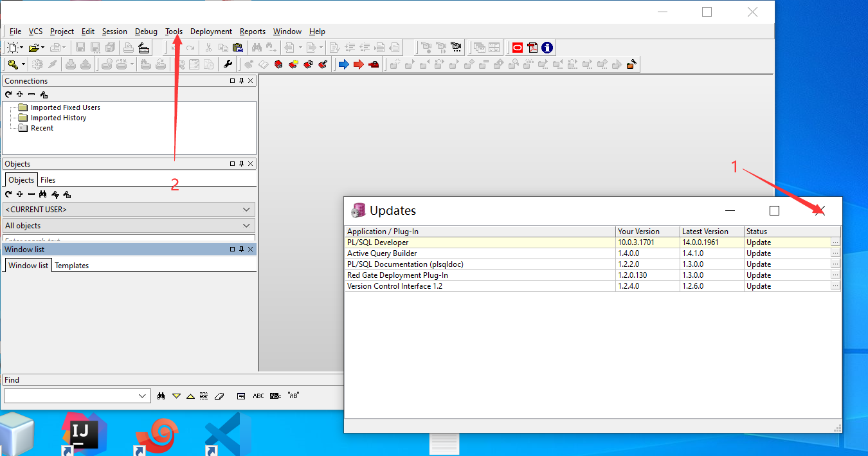
Task: Pin the Window list panel
Action: click(x=242, y=249)
